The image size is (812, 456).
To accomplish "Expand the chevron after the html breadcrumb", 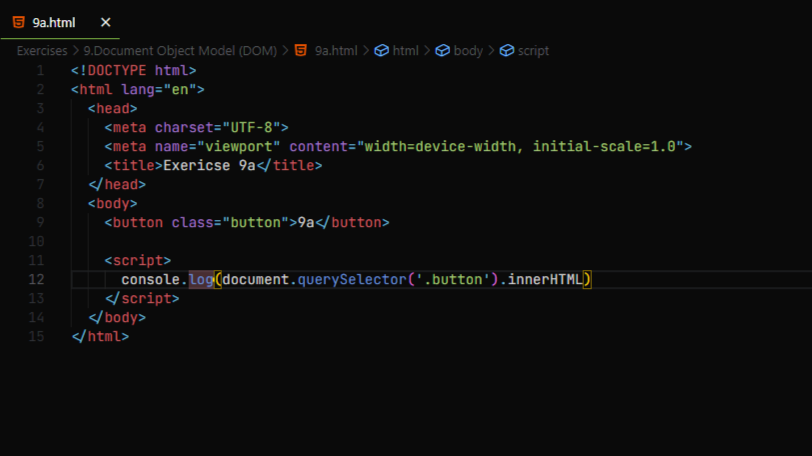I will point(427,51).
